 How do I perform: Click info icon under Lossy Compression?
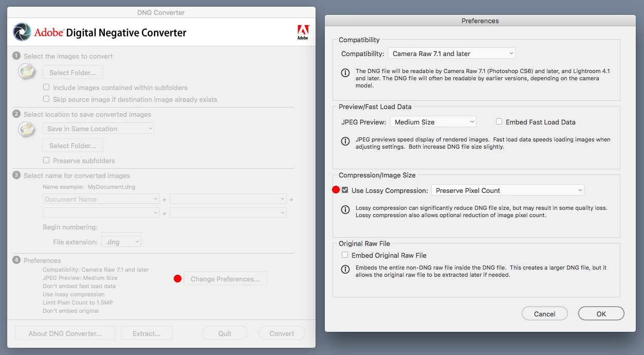tap(346, 209)
